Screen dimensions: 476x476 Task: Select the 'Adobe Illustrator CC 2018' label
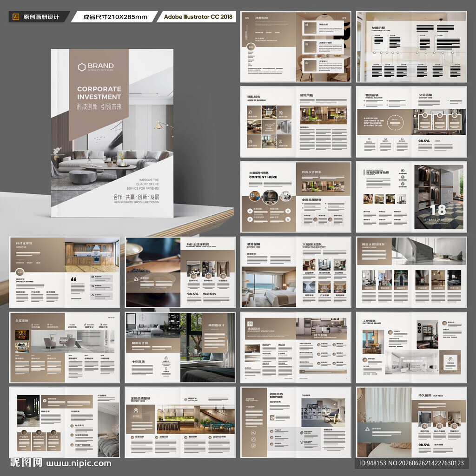coord(198,17)
